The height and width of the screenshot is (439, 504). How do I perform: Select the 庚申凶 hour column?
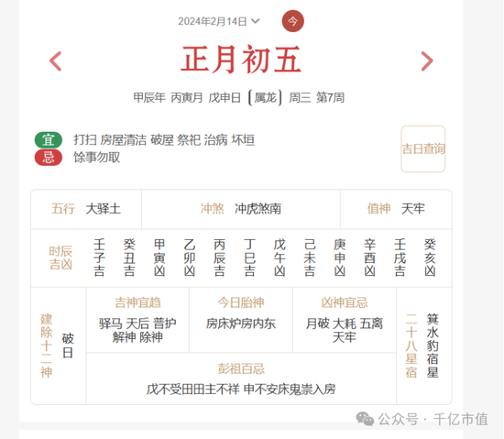click(340, 258)
